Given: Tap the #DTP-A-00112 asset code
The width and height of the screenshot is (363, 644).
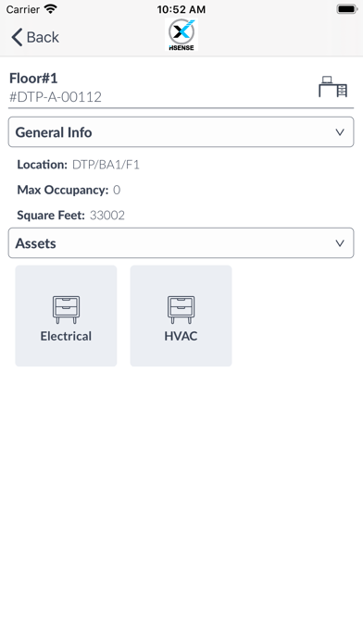Looking at the screenshot, I should 56,97.
